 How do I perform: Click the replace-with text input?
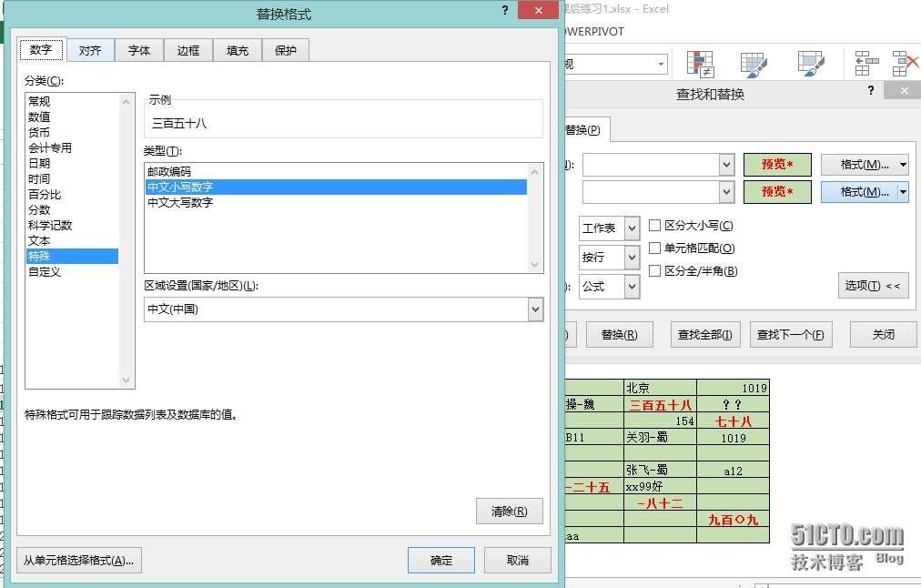pyautogui.click(x=651, y=191)
